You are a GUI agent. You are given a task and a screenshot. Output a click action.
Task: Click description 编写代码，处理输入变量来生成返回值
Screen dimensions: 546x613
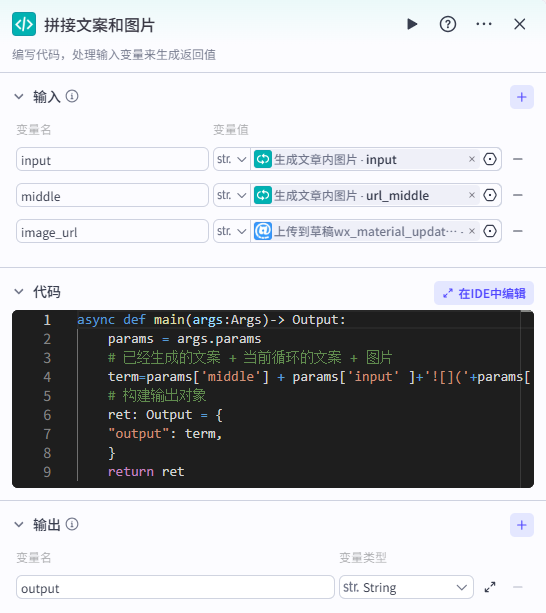114,55
